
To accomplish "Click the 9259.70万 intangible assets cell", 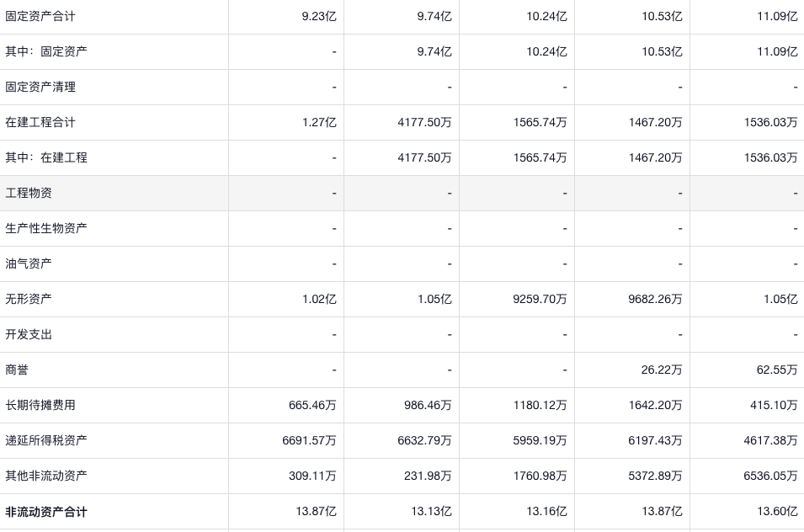I will click(540, 299).
